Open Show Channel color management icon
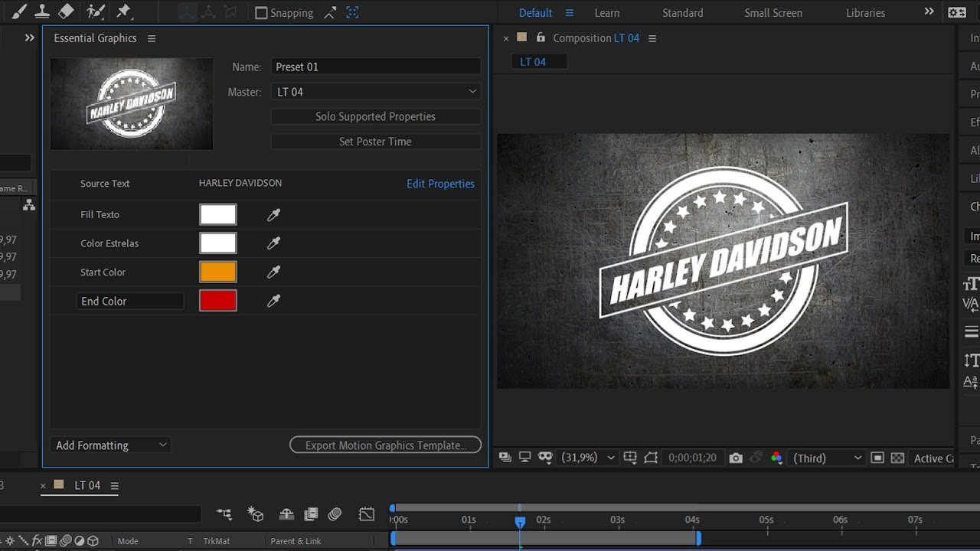Image resolution: width=980 pixels, height=551 pixels. (776, 458)
